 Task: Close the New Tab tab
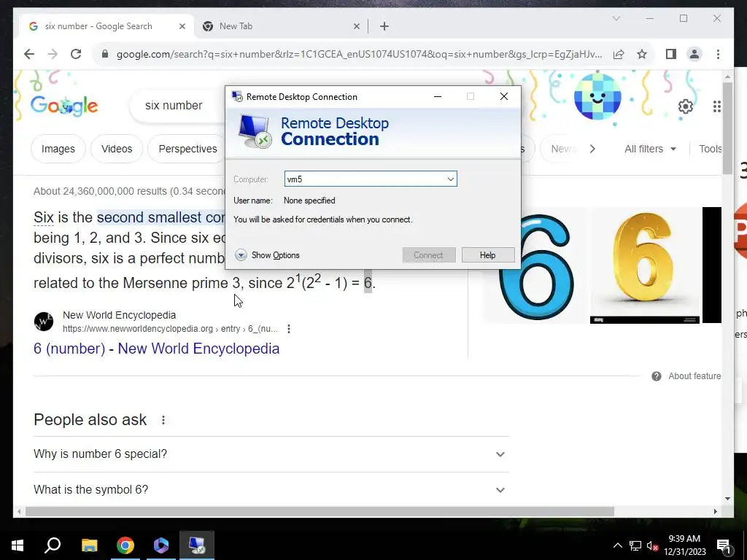tap(356, 27)
